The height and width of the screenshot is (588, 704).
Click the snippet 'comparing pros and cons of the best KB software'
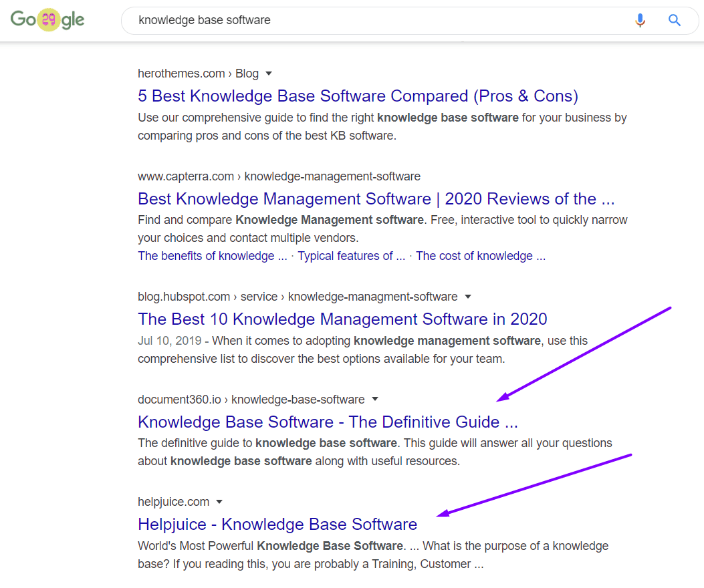click(x=267, y=136)
